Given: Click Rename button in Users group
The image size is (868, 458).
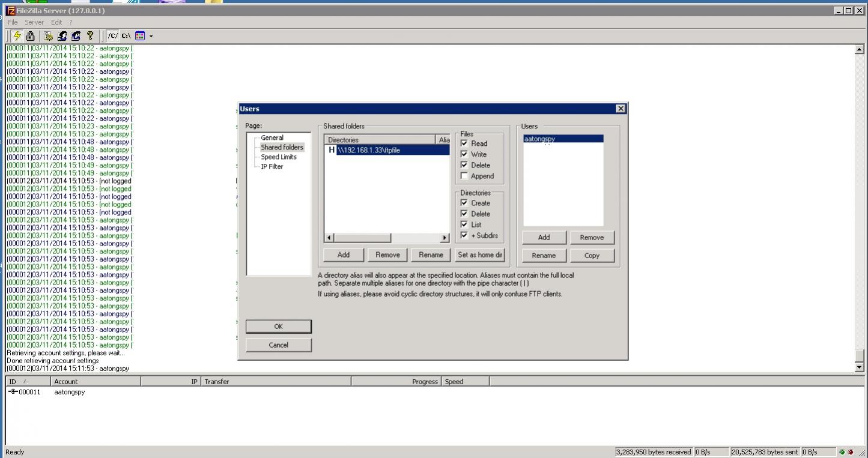Looking at the screenshot, I should [544, 255].
